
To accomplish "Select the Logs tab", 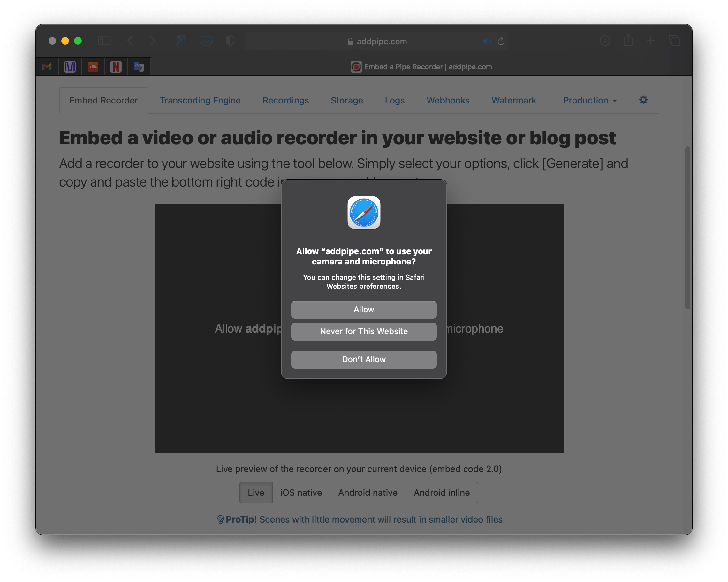I will point(394,100).
